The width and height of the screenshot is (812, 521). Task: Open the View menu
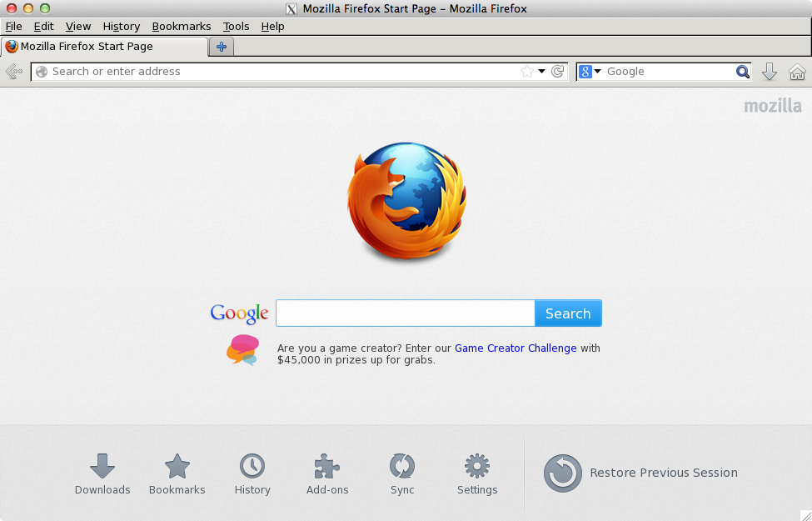[x=78, y=27]
